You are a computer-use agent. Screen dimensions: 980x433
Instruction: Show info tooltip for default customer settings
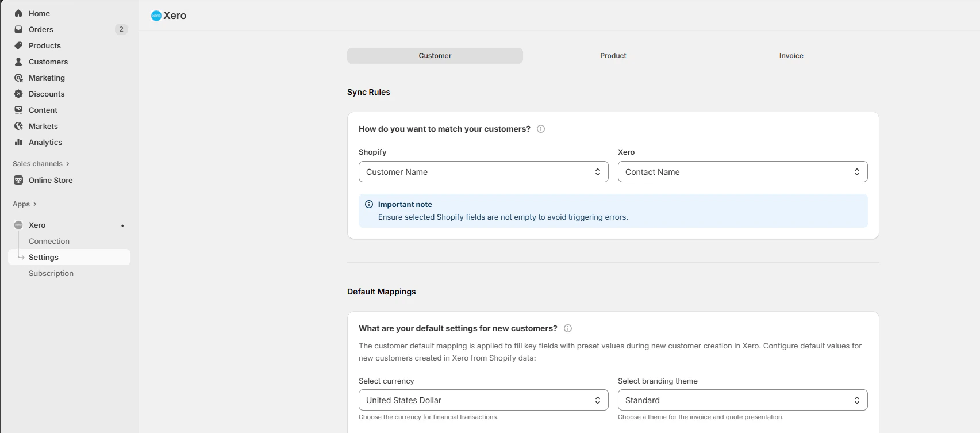568,328
